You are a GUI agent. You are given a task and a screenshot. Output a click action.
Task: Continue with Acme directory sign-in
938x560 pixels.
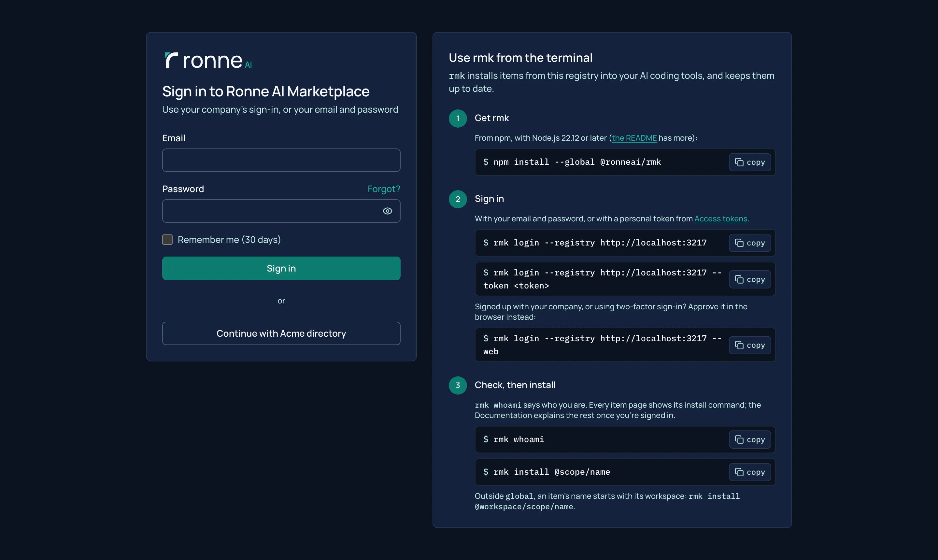281,333
